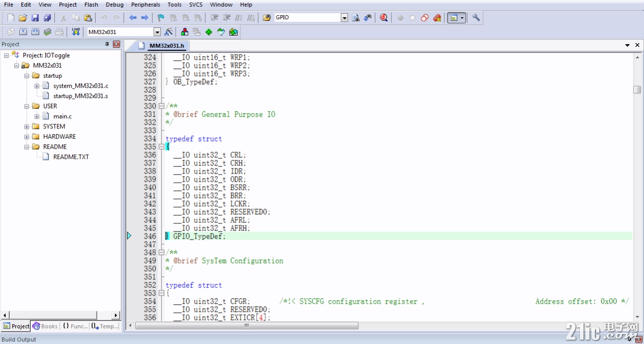The width and height of the screenshot is (644, 344).
Task: Toggle the Project window visibility button
Action: click(453, 18)
